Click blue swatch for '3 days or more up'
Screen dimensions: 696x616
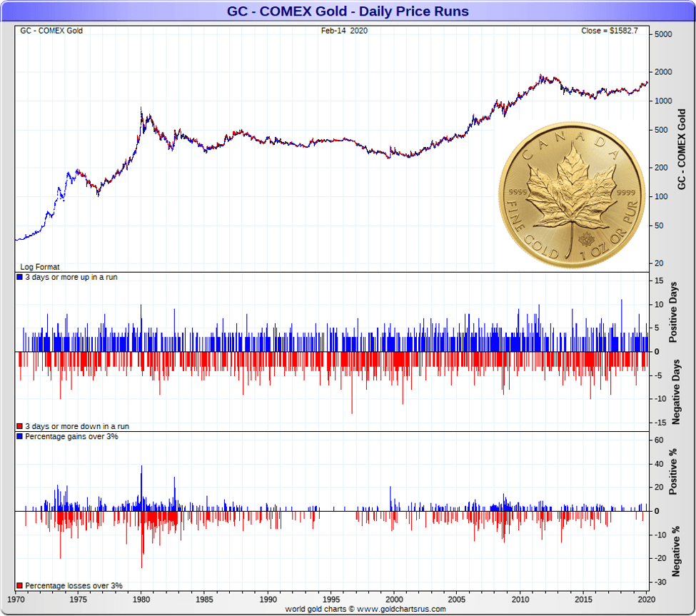point(19,277)
